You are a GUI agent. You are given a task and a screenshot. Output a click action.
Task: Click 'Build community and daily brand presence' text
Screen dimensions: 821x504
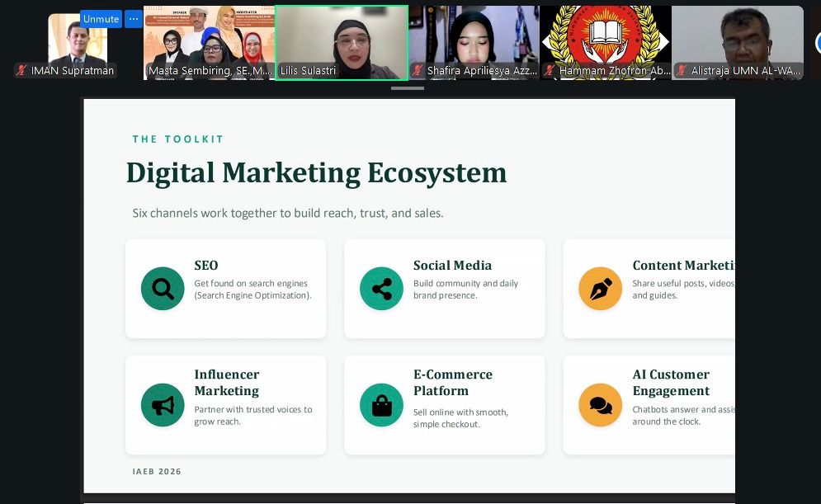[465, 290]
